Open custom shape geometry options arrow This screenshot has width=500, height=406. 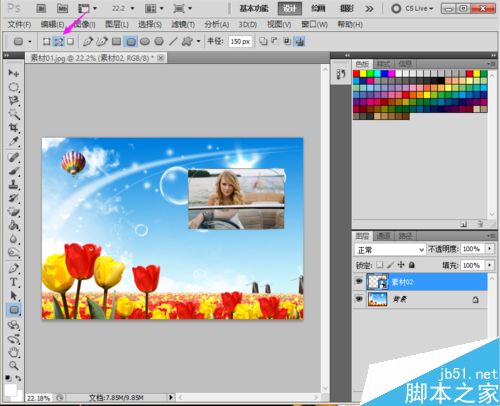pos(199,41)
